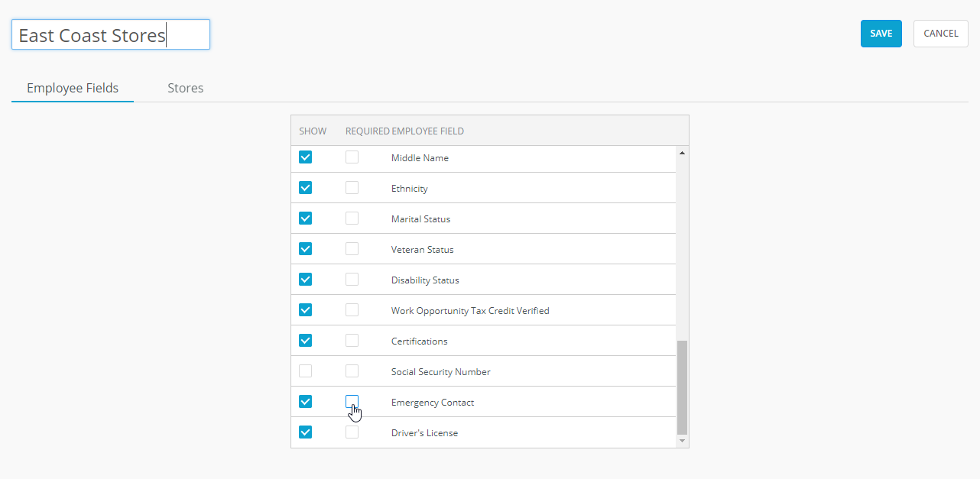This screenshot has width=980, height=479.
Task: Click the group name text field
Action: click(x=110, y=34)
